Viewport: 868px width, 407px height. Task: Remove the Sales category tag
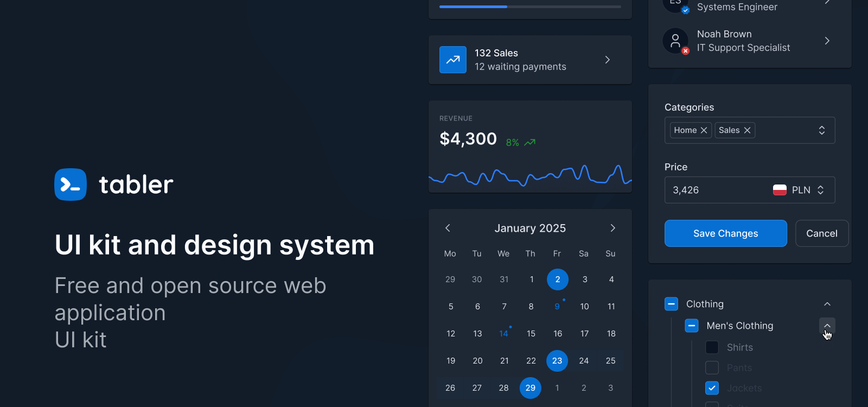(747, 130)
